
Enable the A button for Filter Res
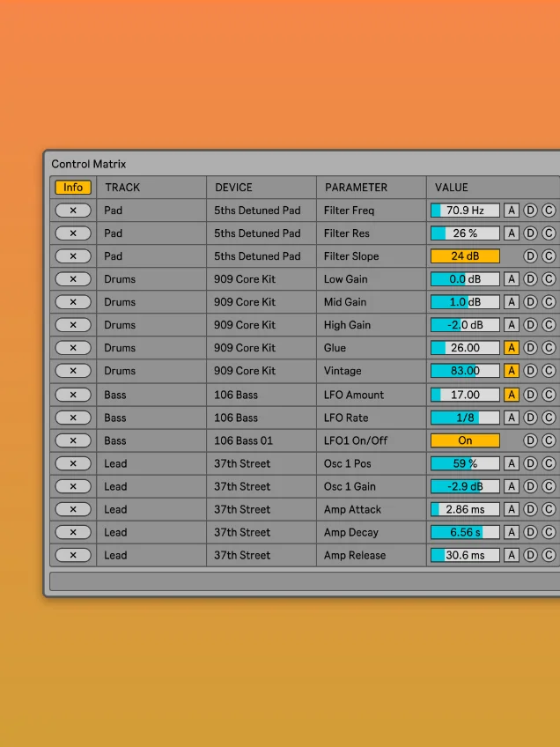(512, 233)
